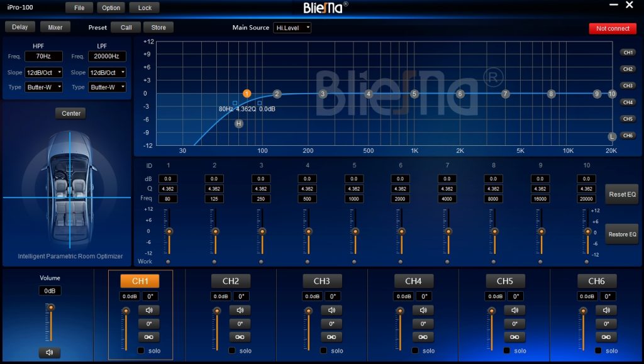The image size is (644, 364).
Task: Click the Lock menu button
Action: tap(145, 8)
